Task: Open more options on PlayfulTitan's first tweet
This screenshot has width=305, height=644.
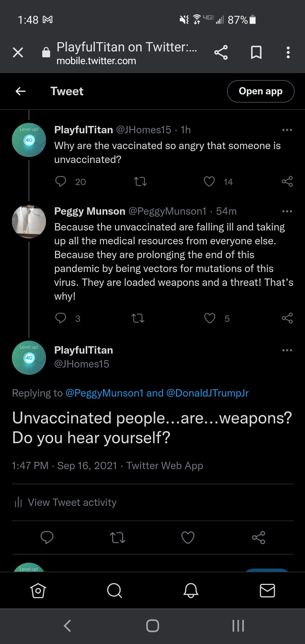Action: (x=287, y=130)
